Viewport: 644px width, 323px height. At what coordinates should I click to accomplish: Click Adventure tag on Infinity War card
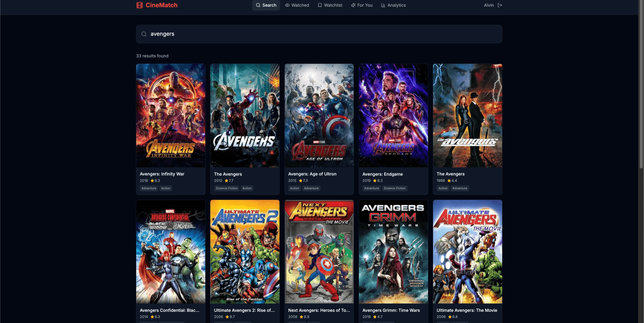(x=149, y=188)
